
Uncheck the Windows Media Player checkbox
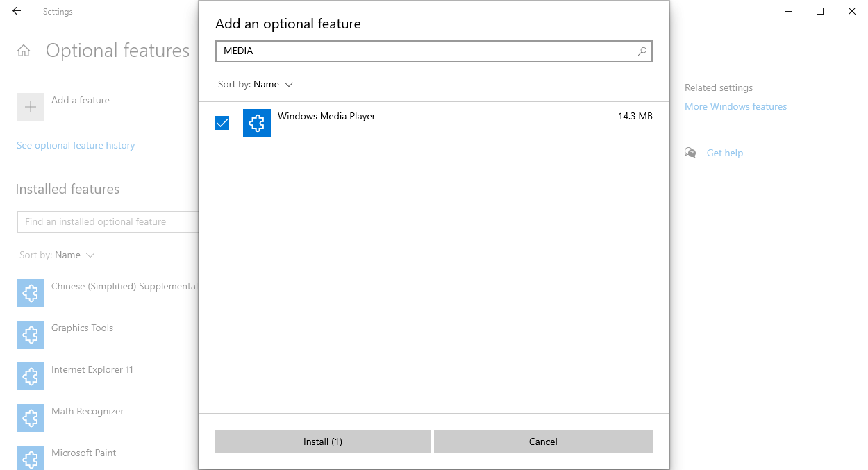tap(222, 123)
